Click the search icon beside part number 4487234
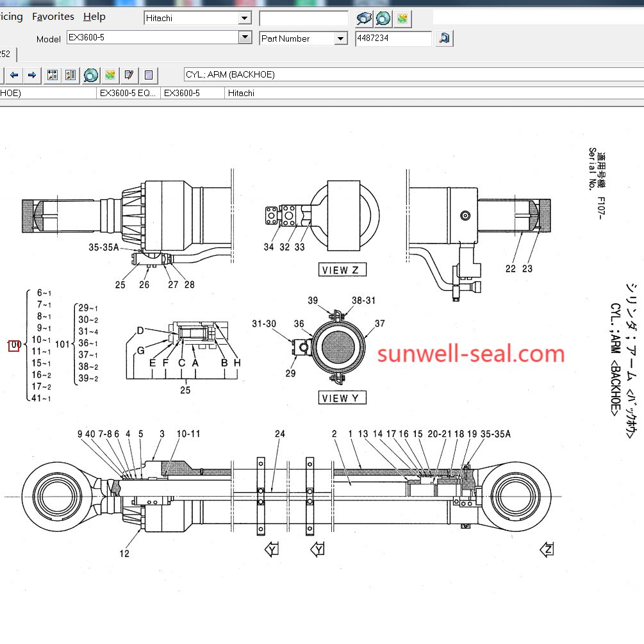The height and width of the screenshot is (644, 644). pos(443,38)
